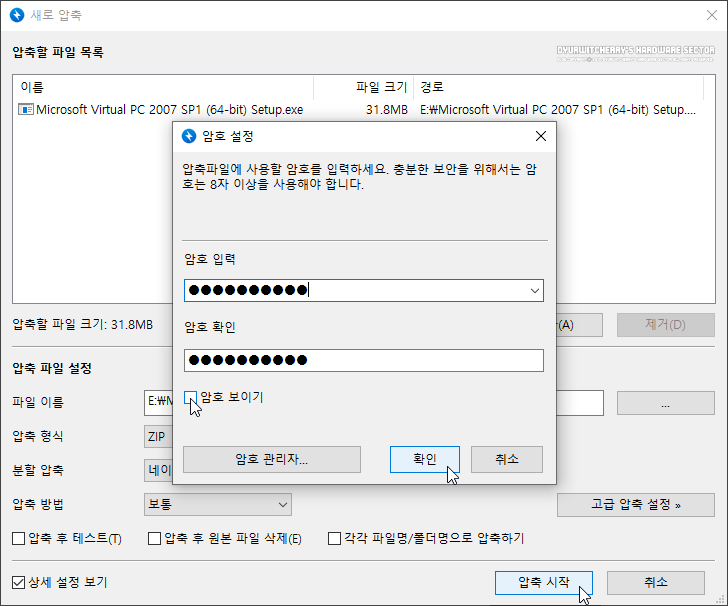Viewport: 728px width, 606px height.
Task: Enable the 암호 보이기 checkbox
Action: (x=190, y=397)
